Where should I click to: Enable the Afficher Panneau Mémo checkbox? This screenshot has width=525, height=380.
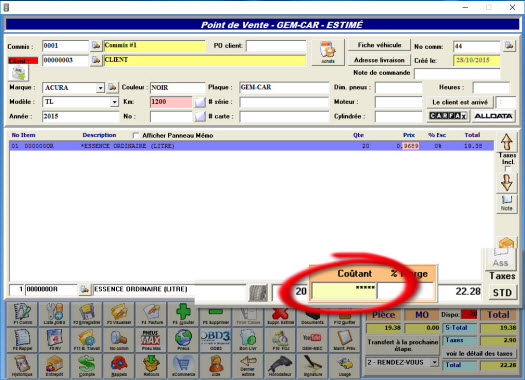tap(136, 135)
